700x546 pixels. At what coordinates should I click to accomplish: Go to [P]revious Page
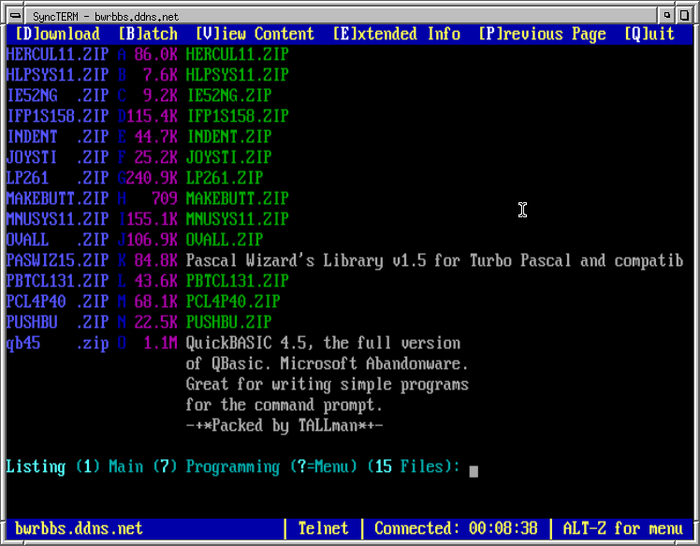tap(542, 34)
